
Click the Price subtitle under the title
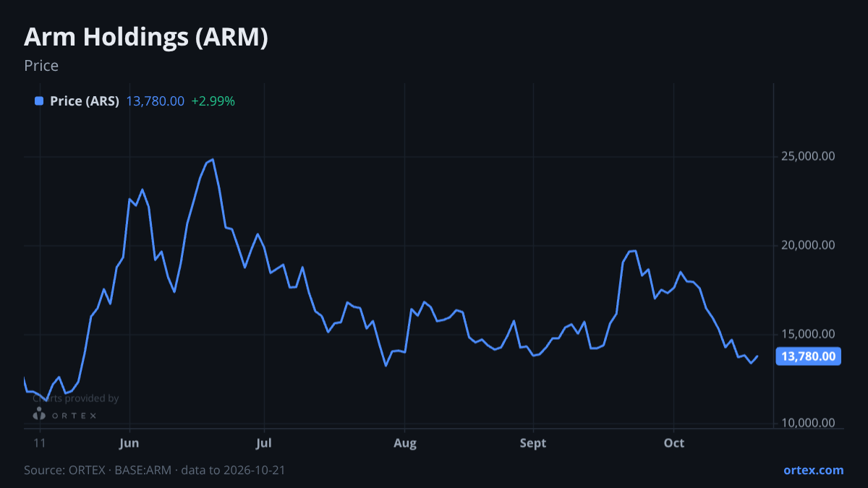(41, 66)
